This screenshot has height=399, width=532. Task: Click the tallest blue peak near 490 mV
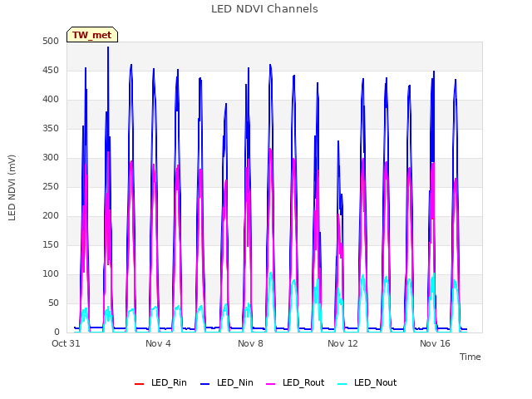tap(108, 47)
